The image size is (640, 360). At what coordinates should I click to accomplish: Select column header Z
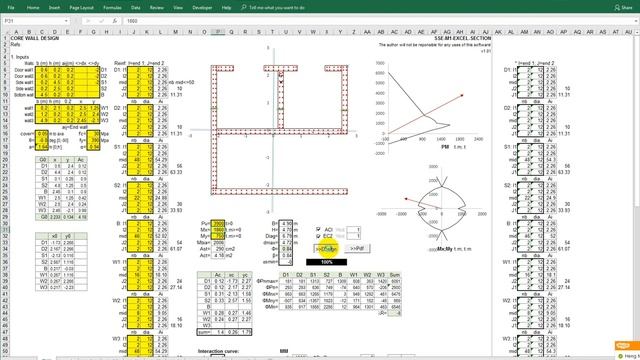point(353,32)
